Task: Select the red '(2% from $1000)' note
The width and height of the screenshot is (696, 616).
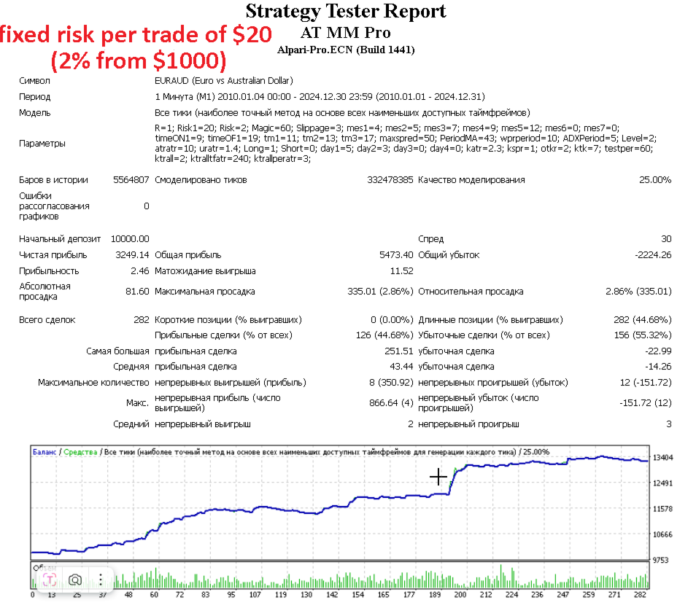Action: [139, 61]
